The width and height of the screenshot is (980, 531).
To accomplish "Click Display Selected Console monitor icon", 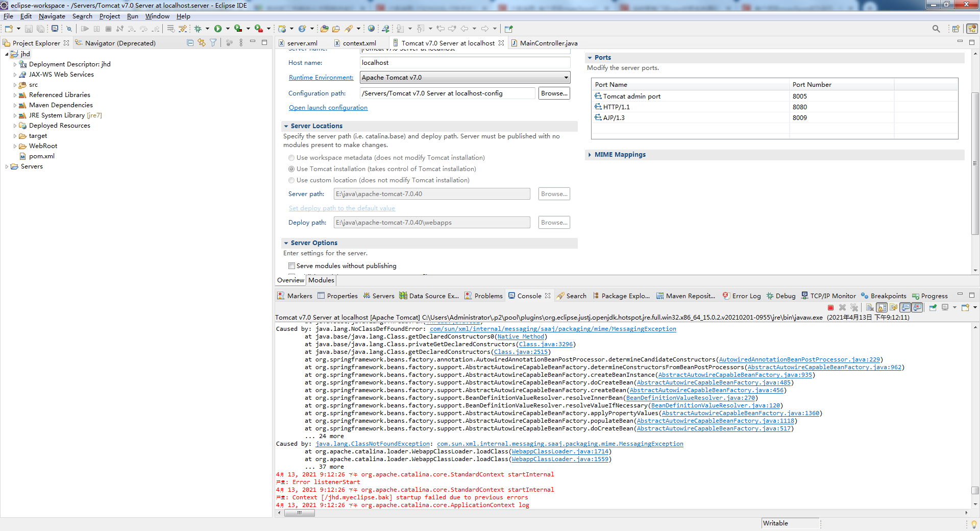I will [x=945, y=307].
